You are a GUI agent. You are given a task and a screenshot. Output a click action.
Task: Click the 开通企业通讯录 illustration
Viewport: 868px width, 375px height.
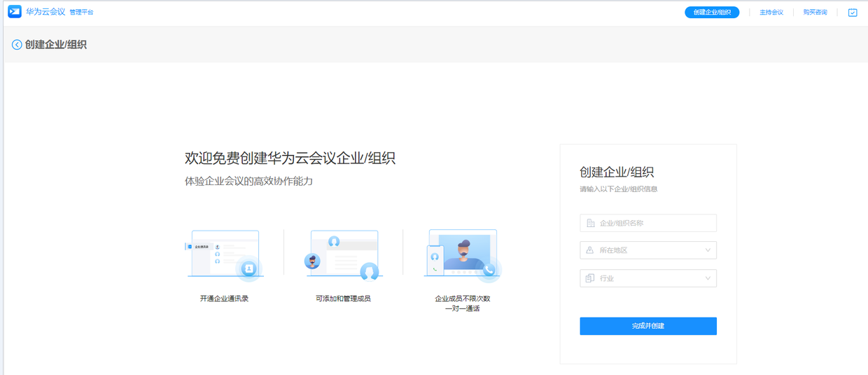coord(224,256)
